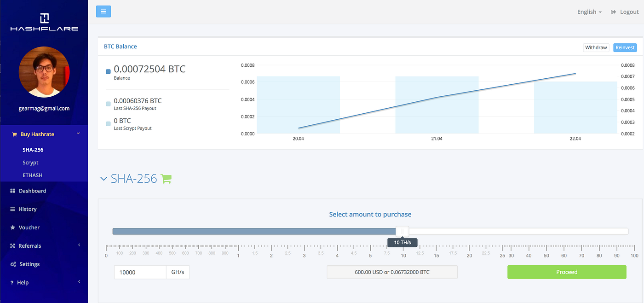Click the logout arrow icon

pos(613,12)
